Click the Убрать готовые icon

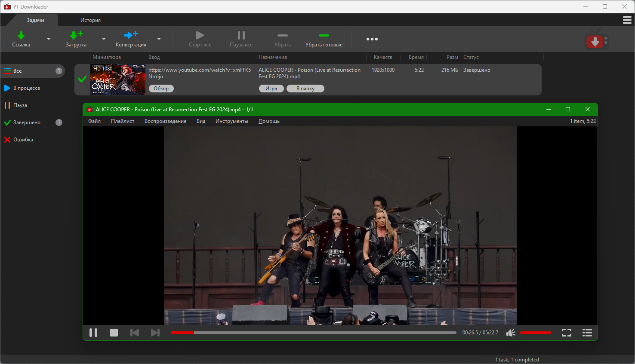tap(324, 35)
